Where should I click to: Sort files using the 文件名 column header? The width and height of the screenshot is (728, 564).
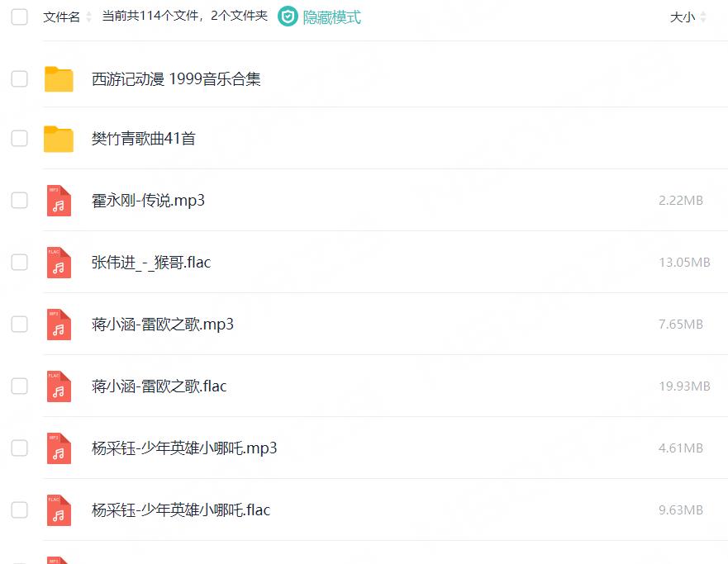point(62,16)
